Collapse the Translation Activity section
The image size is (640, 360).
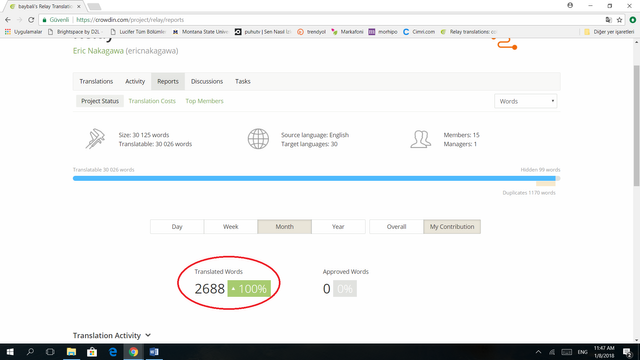click(112, 335)
